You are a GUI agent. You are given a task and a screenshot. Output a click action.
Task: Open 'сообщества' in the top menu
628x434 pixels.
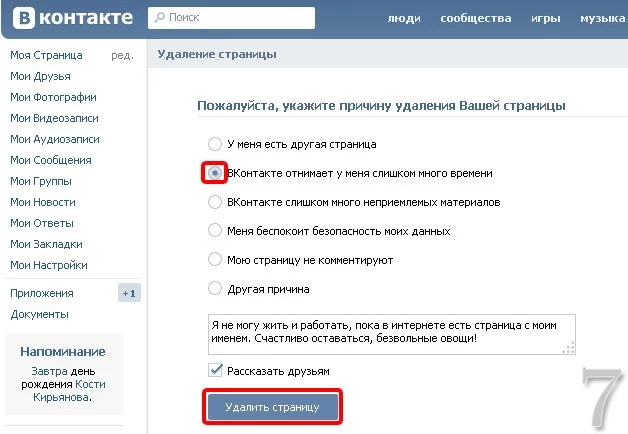pyautogui.click(x=476, y=18)
